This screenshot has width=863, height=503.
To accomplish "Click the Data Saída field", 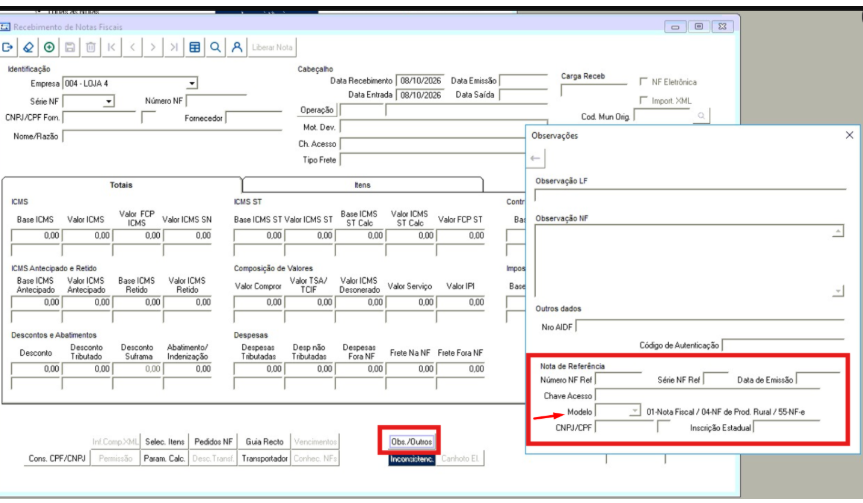I will coord(523,95).
